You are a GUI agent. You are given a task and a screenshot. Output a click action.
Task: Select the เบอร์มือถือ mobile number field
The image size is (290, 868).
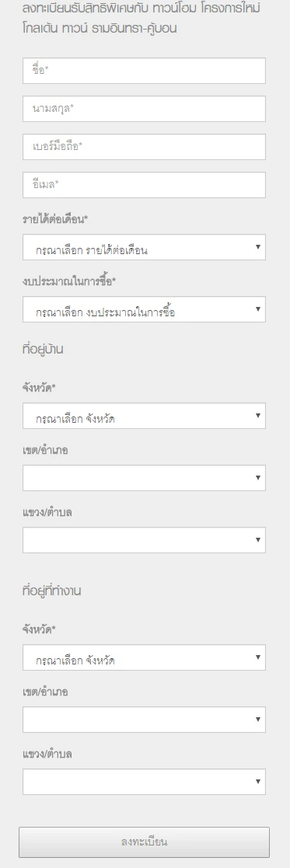[144, 147]
